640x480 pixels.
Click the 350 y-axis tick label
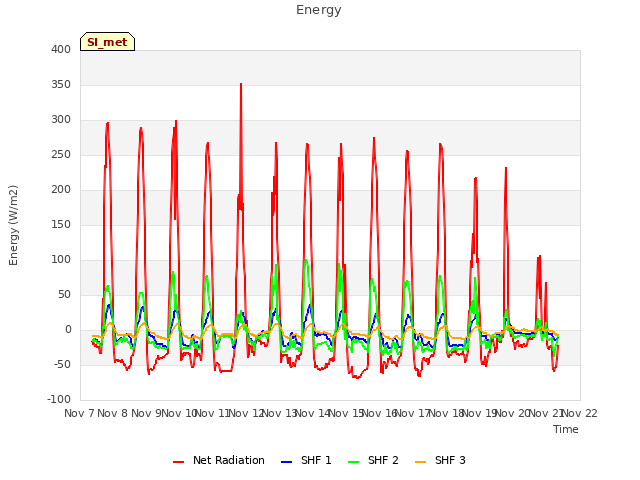click(61, 84)
